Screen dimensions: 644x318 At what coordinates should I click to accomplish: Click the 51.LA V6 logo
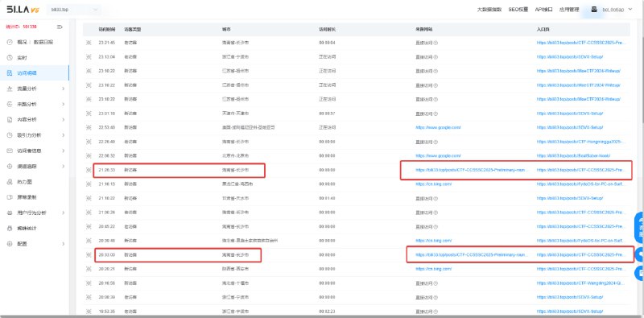click(x=23, y=10)
